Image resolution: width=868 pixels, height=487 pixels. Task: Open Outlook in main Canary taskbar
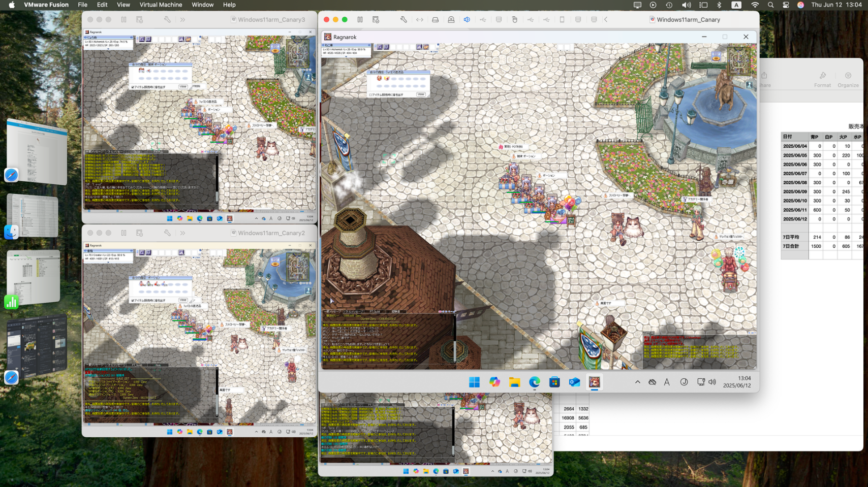coord(574,382)
